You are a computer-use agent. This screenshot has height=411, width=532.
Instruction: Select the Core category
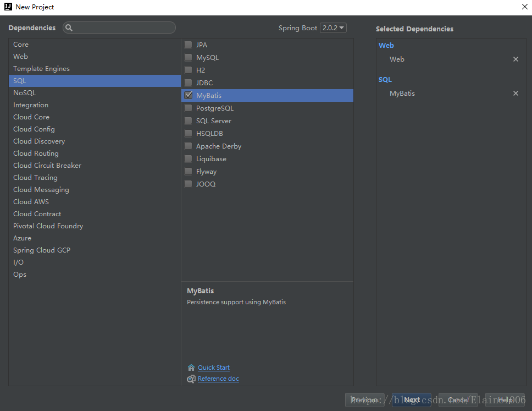coord(95,45)
